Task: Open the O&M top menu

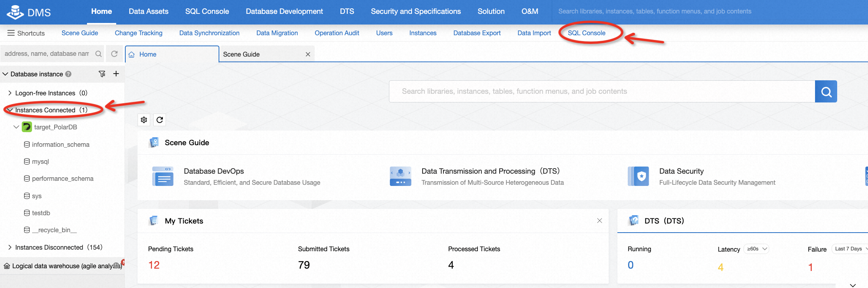Action: [530, 11]
